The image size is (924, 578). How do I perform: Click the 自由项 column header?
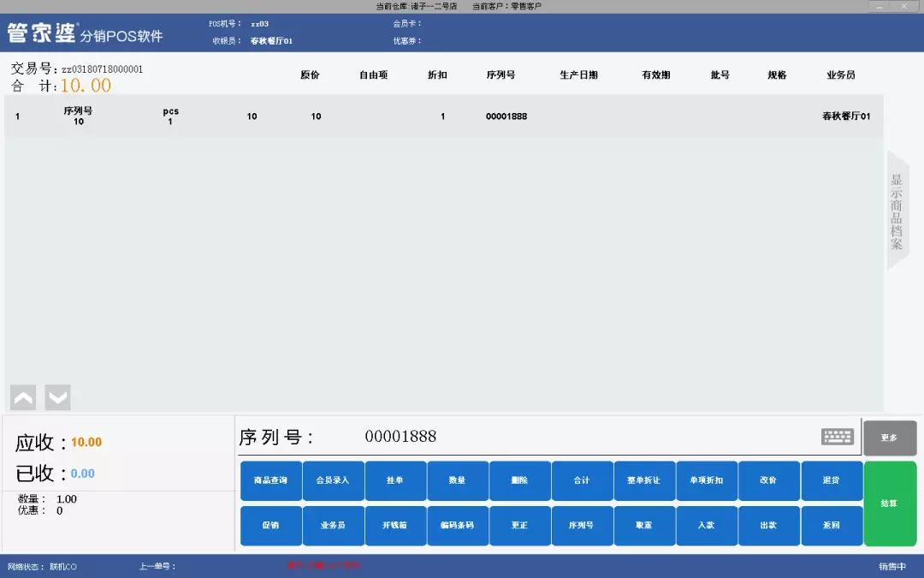[374, 74]
